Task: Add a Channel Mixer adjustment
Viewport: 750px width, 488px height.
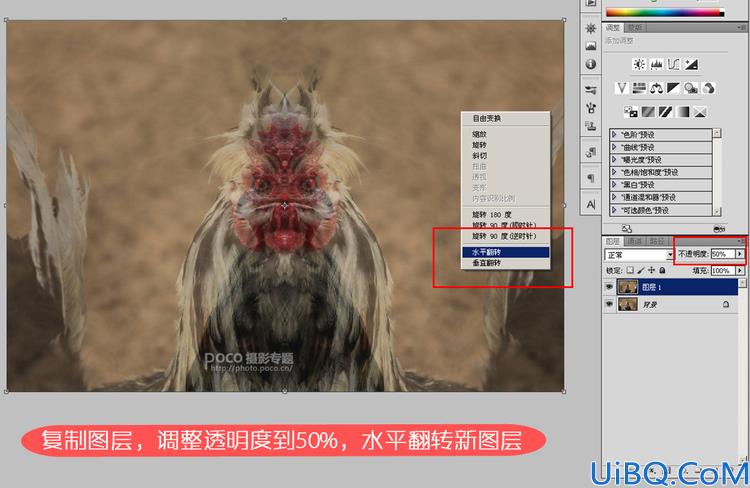Action: click(x=708, y=88)
